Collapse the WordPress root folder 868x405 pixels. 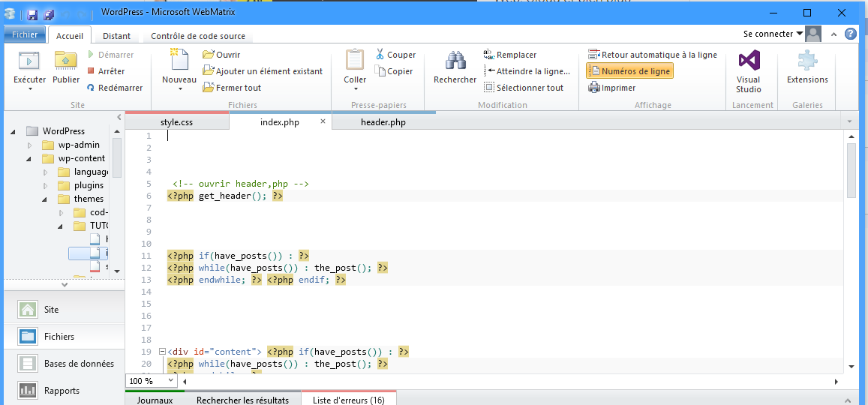pyautogui.click(x=14, y=131)
